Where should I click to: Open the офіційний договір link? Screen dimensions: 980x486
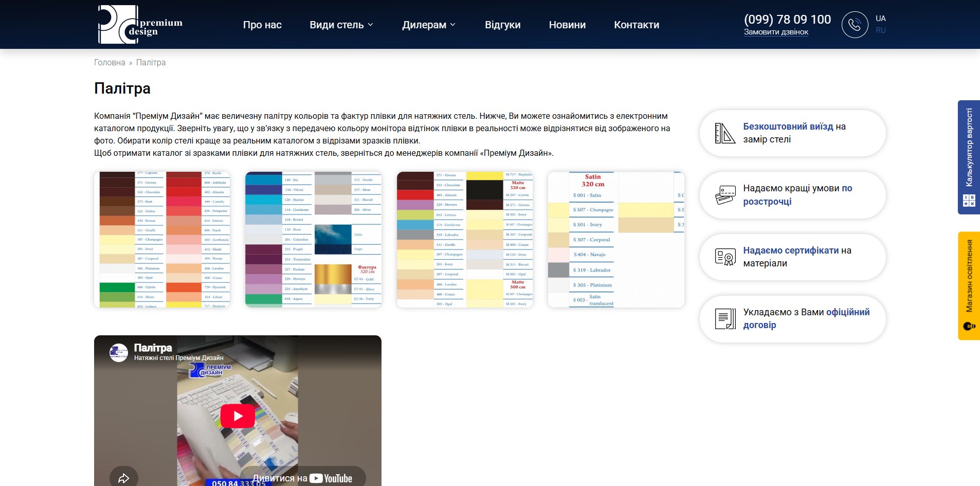pos(806,318)
